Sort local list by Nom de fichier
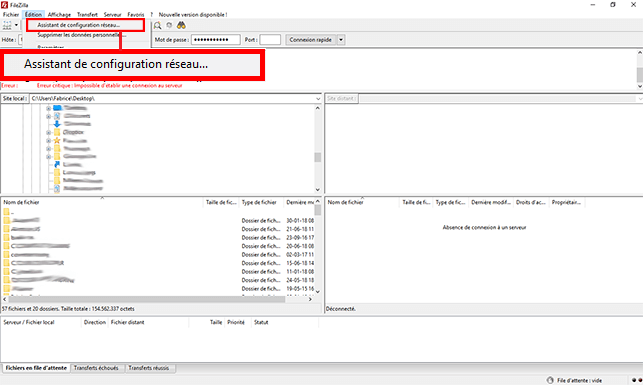The image size is (643, 385). [x=102, y=202]
